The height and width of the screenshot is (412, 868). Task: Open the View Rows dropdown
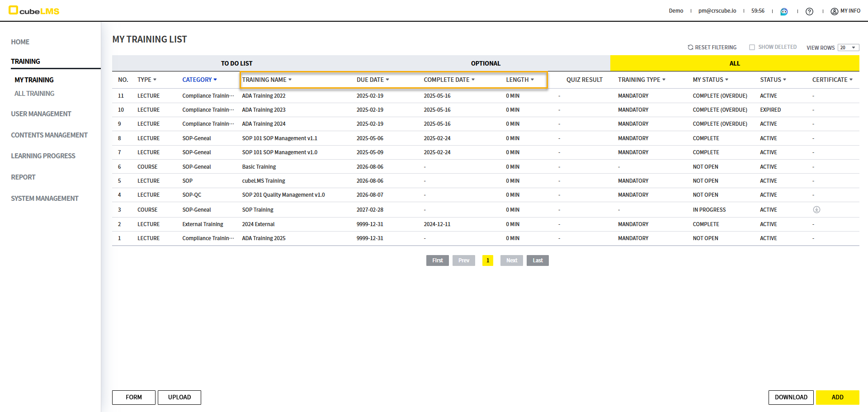(848, 47)
